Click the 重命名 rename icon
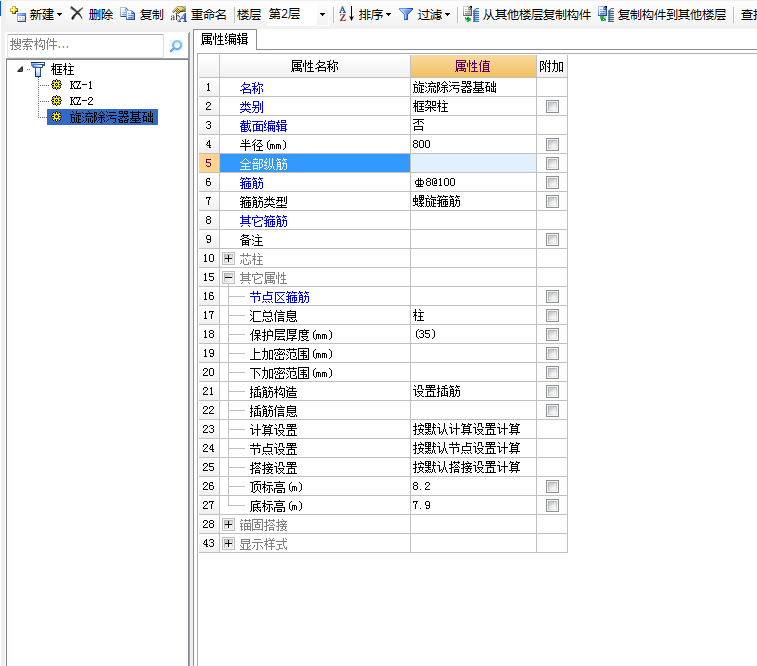The image size is (757, 666). pyautogui.click(x=178, y=14)
